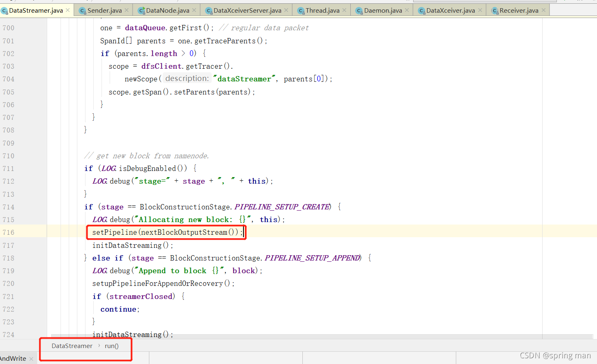
Task: Click dfsClient on line 703
Action: (x=161, y=66)
